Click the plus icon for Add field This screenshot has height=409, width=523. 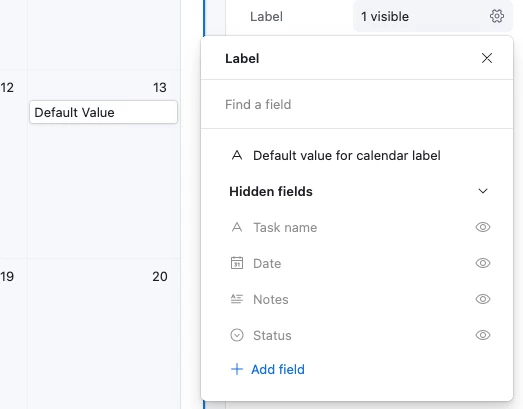237,369
